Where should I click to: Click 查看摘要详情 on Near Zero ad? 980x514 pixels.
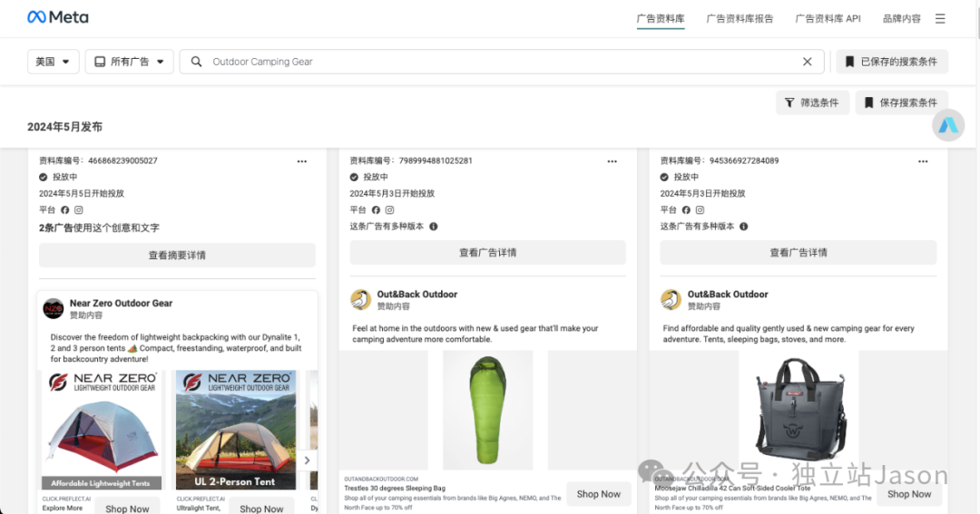pos(177,255)
